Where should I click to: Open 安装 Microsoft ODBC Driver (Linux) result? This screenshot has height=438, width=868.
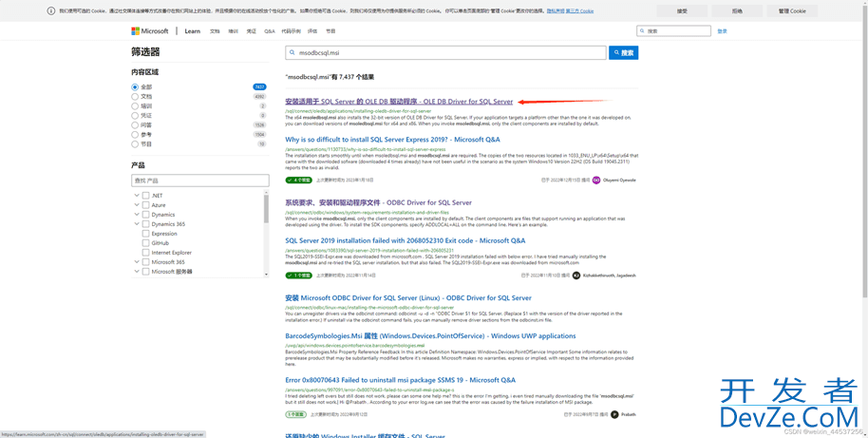click(408, 298)
